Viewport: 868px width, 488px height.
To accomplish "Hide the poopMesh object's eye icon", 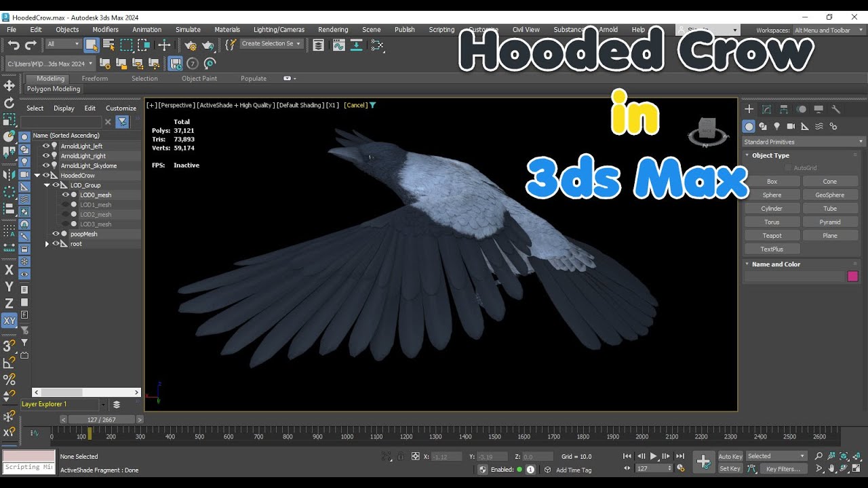I will (x=56, y=234).
